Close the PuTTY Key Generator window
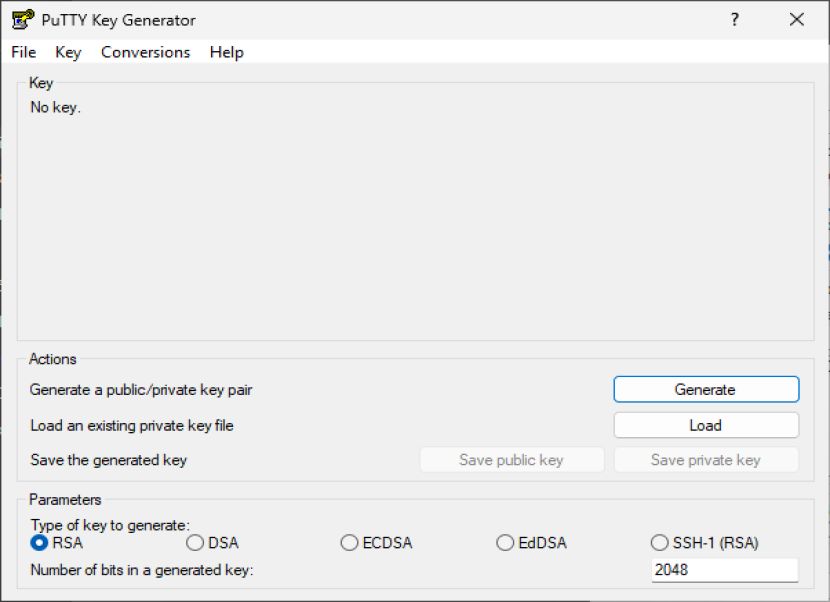This screenshot has width=830, height=602. [x=796, y=20]
